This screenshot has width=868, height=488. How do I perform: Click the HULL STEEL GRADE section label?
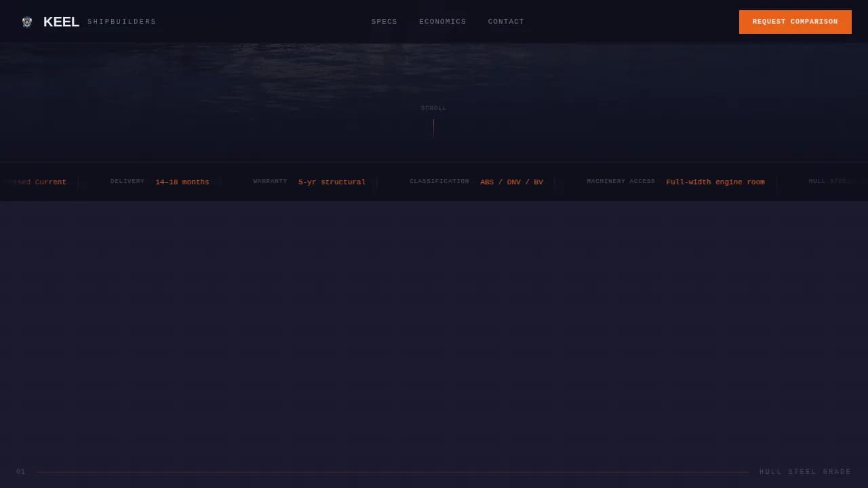tap(805, 472)
